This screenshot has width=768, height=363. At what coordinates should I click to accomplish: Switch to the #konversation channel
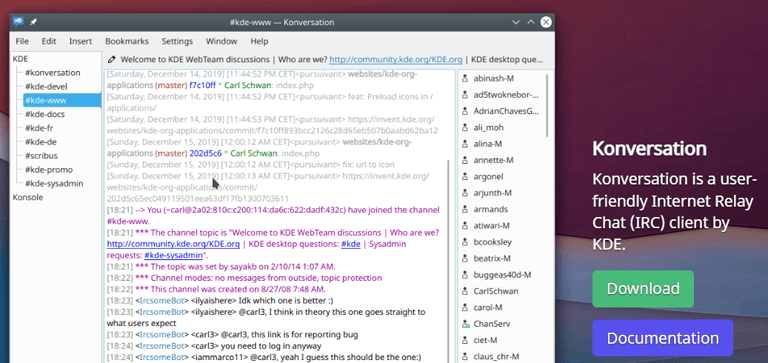pyautogui.click(x=52, y=73)
